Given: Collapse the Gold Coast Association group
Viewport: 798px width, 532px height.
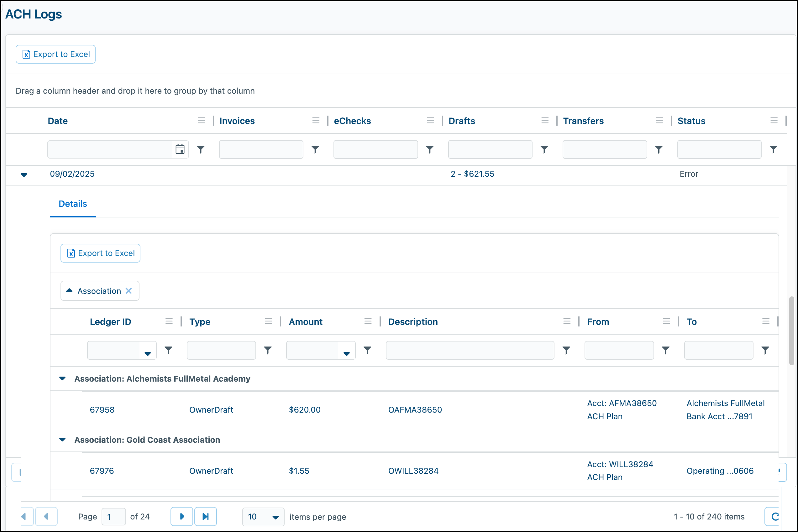Looking at the screenshot, I should [62, 439].
